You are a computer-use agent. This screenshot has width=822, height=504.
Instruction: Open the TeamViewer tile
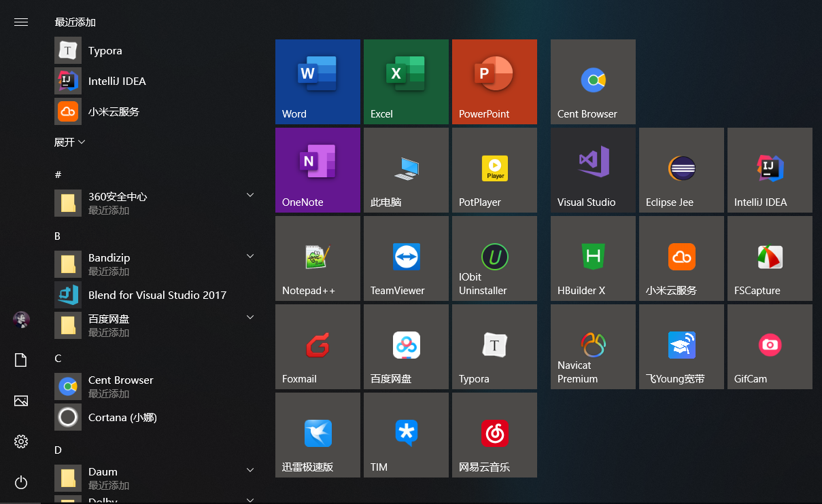click(406, 258)
